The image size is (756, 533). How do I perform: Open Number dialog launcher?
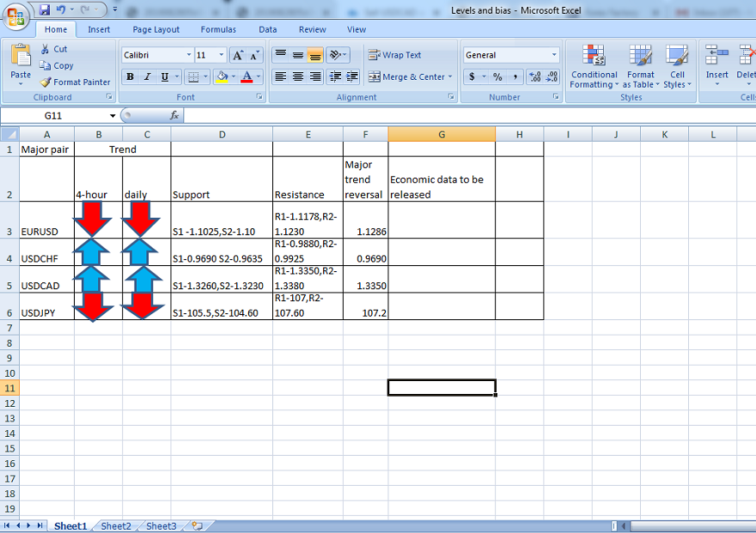click(556, 97)
